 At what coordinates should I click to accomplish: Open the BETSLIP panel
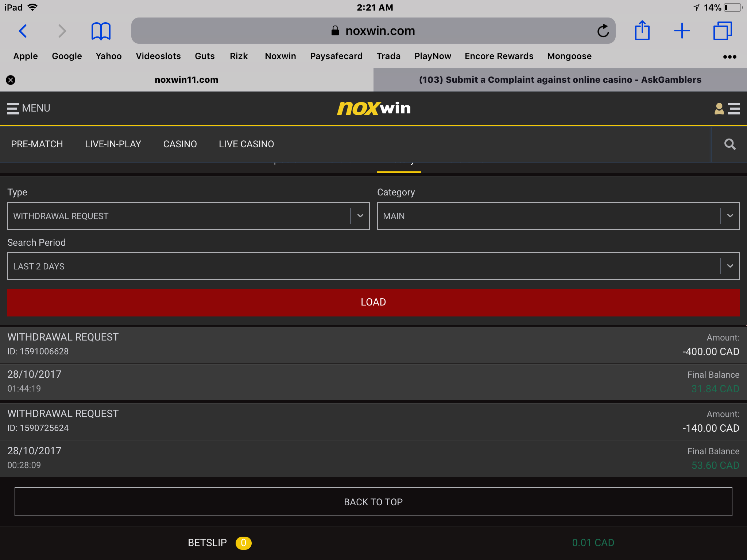[x=207, y=543]
